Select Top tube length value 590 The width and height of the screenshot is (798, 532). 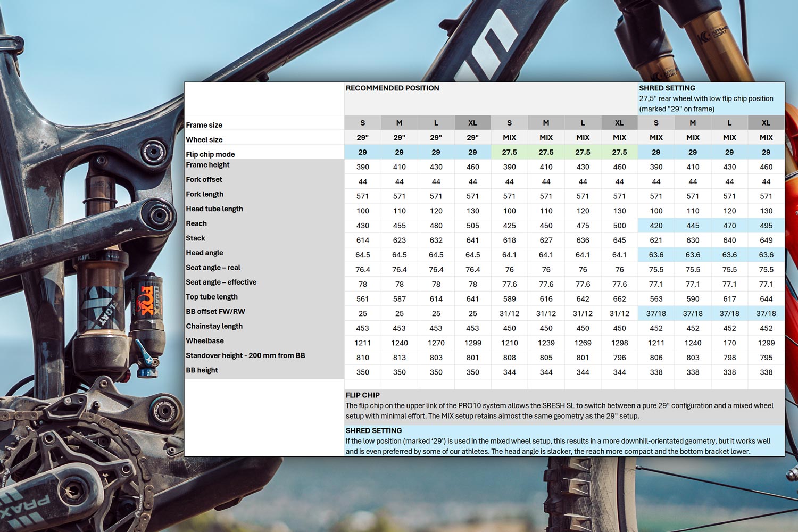click(x=693, y=299)
